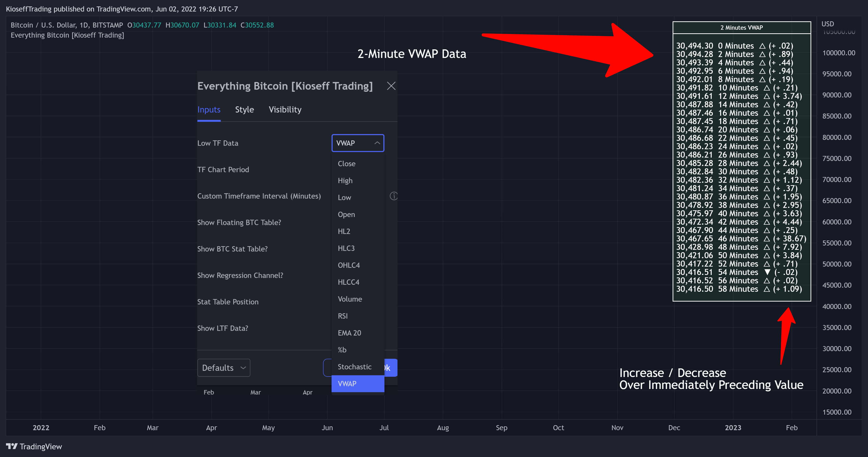The height and width of the screenshot is (457, 868).
Task: Switch to the Visibility tab
Action: (285, 109)
